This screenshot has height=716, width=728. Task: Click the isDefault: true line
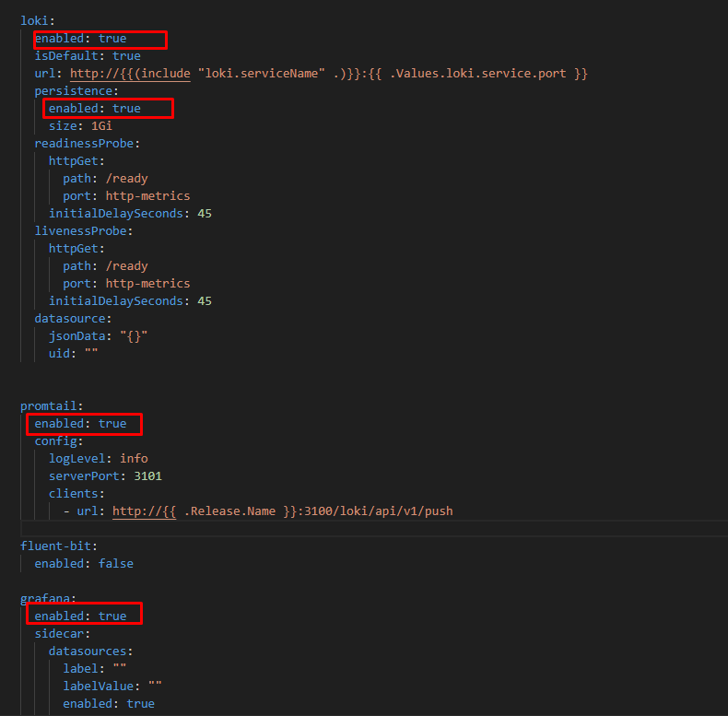(88, 55)
